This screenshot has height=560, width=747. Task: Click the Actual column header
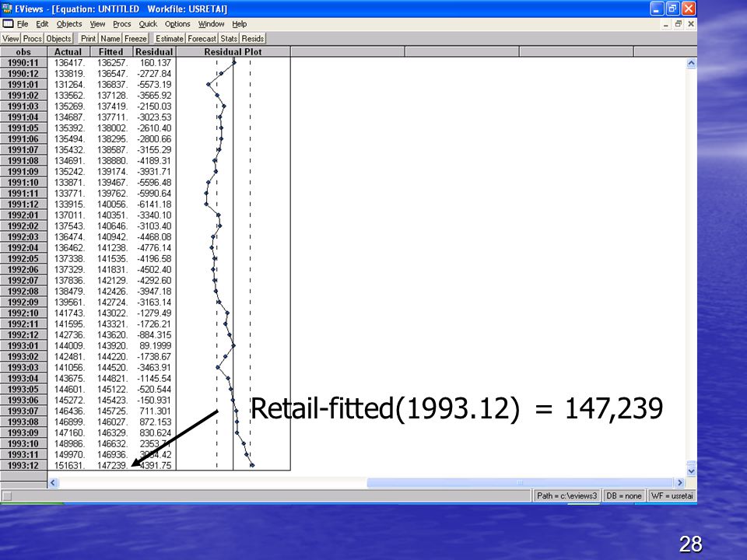(x=68, y=52)
